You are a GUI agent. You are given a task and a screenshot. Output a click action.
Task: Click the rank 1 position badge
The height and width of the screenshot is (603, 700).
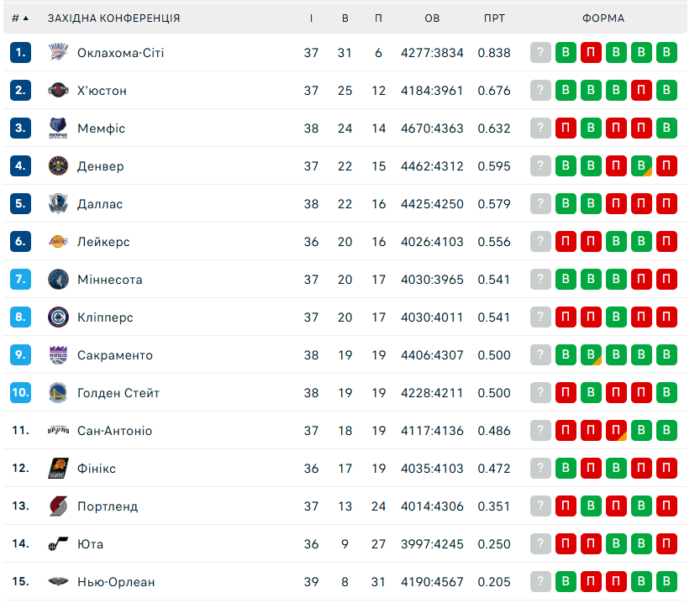click(21, 53)
